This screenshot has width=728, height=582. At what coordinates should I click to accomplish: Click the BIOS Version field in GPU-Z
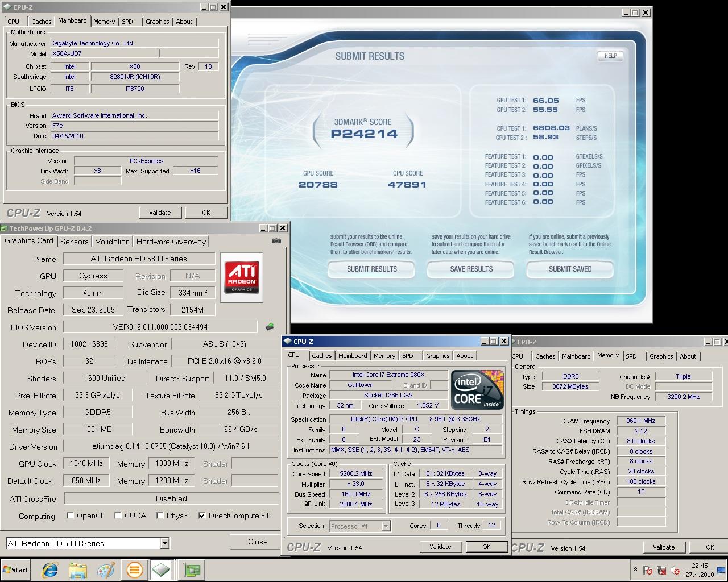tap(160, 327)
